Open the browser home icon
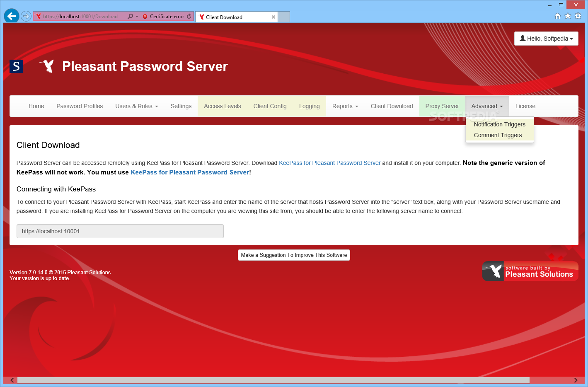This screenshot has height=387, width=588. pos(558,16)
